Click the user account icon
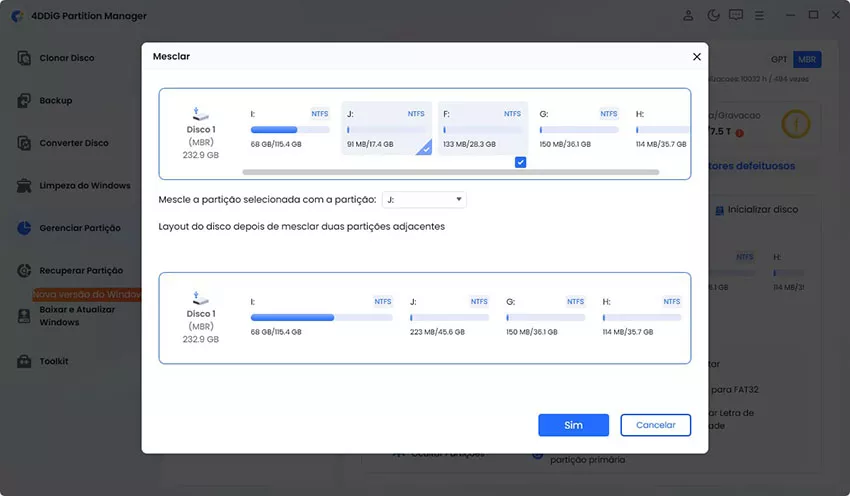 [x=688, y=16]
